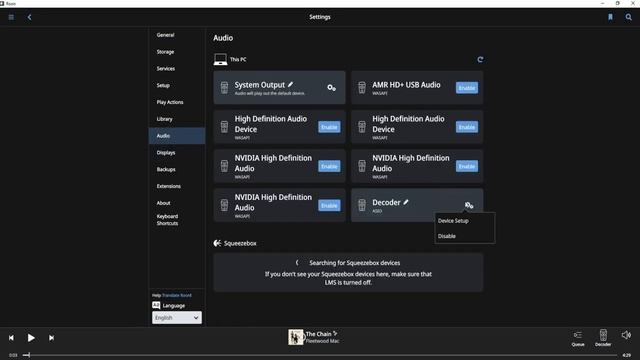Select Device Setup from the popup menu
Screen dimensions: 640x360
pos(453,221)
